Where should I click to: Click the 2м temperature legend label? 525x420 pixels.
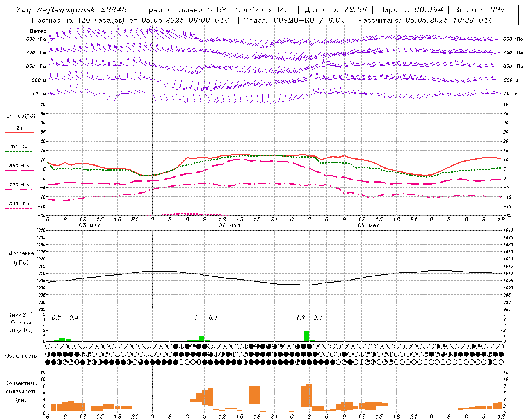click(x=19, y=128)
